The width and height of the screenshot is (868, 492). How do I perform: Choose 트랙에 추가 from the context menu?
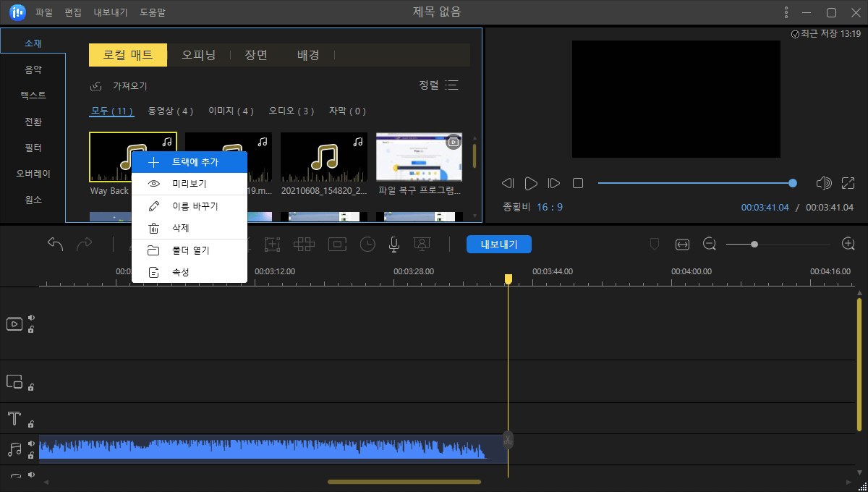click(190, 162)
